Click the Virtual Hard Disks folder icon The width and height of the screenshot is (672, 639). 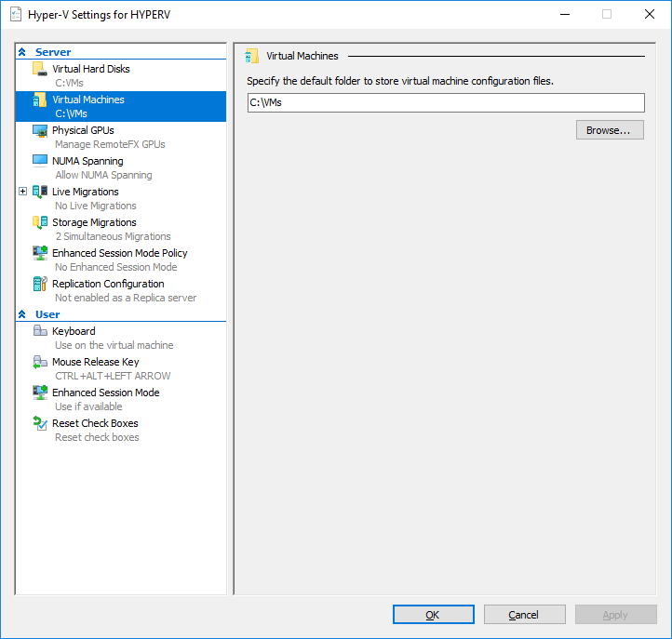point(40,69)
